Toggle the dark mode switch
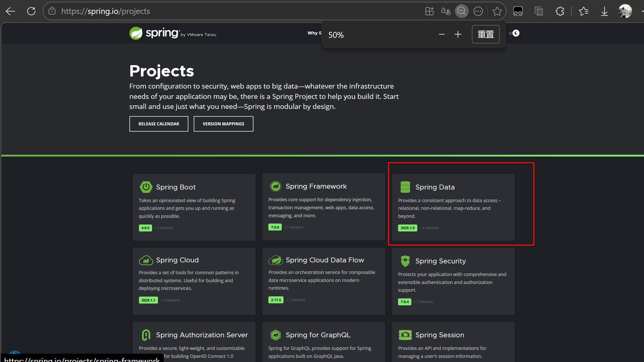Screen dimensions: 644x362 click(x=514, y=33)
